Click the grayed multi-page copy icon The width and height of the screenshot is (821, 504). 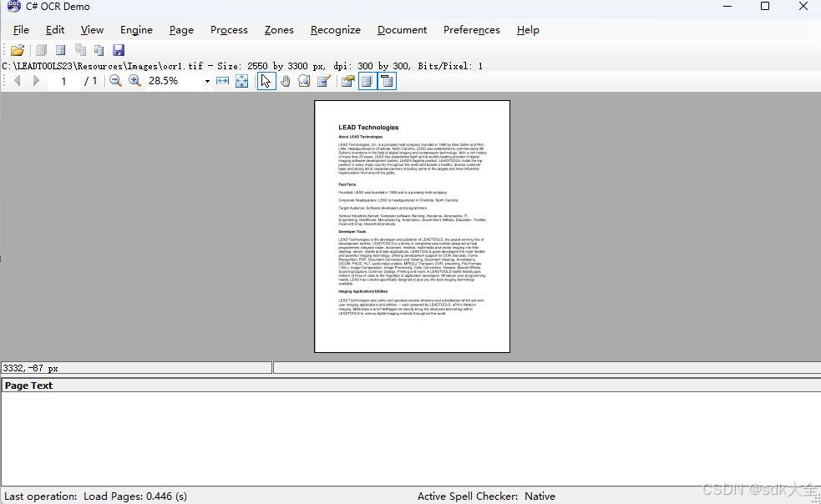pyautogui.click(x=80, y=50)
